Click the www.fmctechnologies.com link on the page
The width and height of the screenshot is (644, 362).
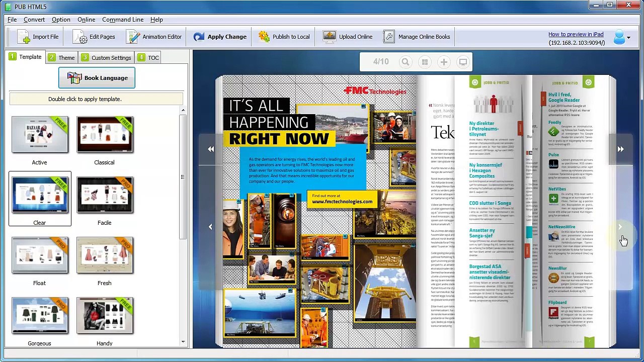342,202
